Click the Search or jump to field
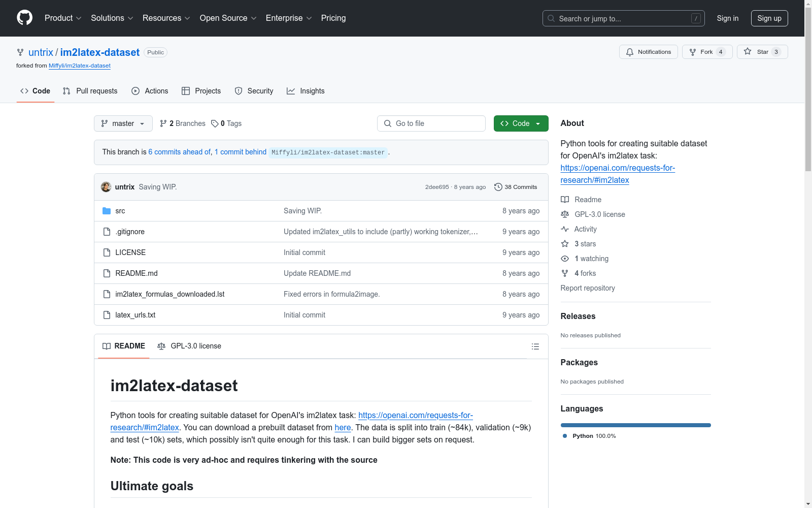812x508 pixels. tap(624, 18)
